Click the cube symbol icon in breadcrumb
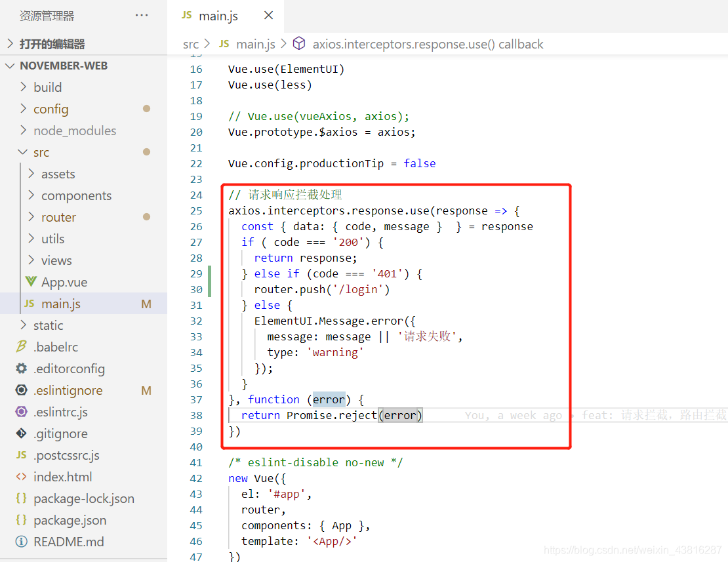Image resolution: width=728 pixels, height=562 pixels. click(x=299, y=43)
